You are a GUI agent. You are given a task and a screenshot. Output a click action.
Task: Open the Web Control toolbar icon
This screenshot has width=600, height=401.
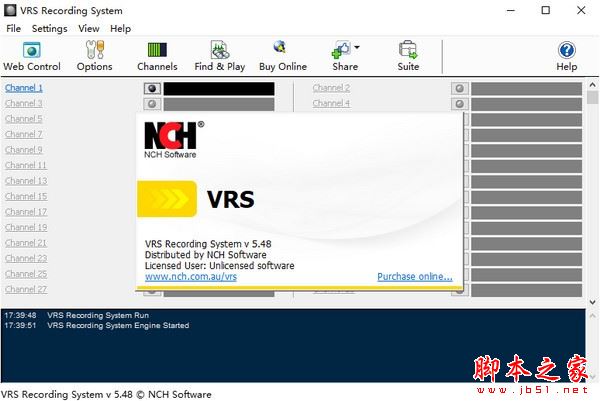(32, 50)
